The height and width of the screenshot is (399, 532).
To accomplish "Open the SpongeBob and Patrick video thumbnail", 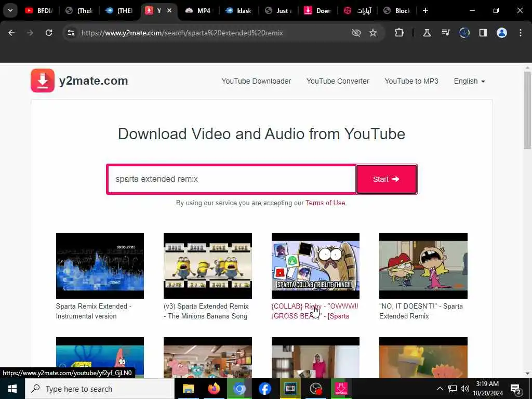I will pos(100,357).
